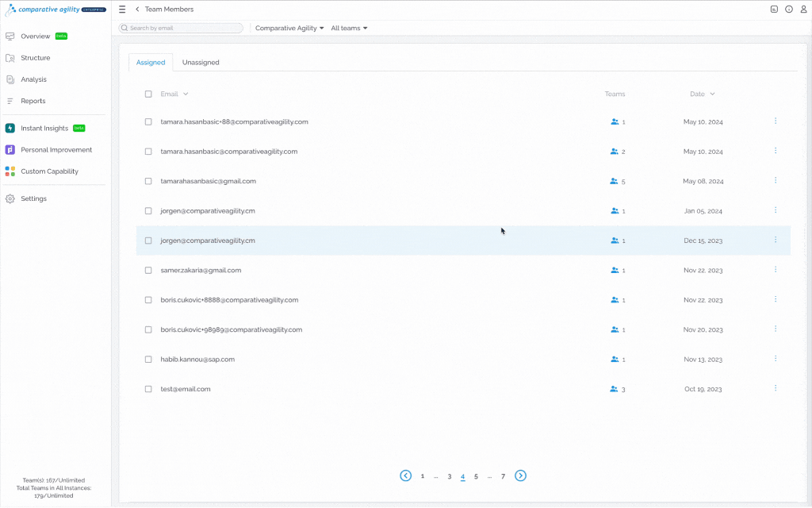Sort by Date column arrow
812x508 pixels.
712,94
